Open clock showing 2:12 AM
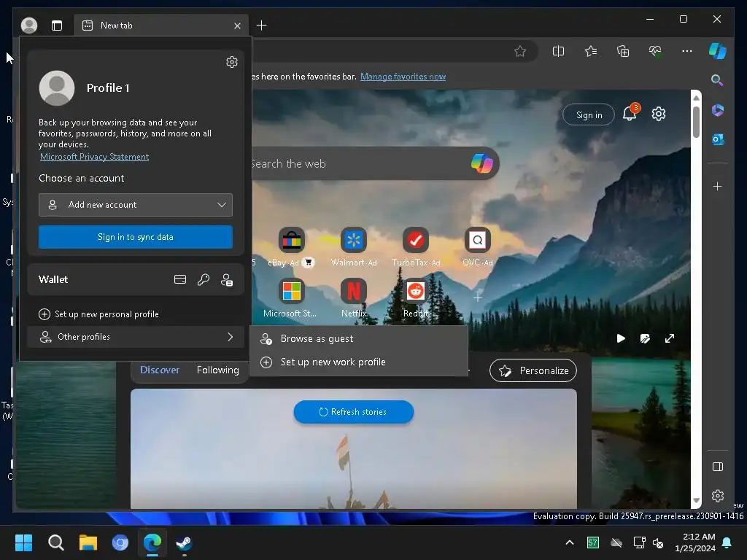This screenshot has width=747, height=560. (695, 542)
